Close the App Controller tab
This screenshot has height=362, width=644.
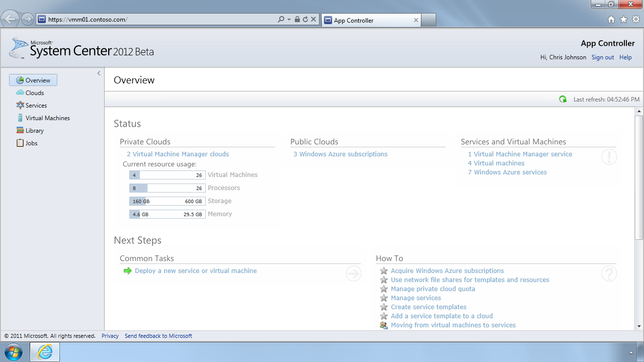[x=416, y=20]
